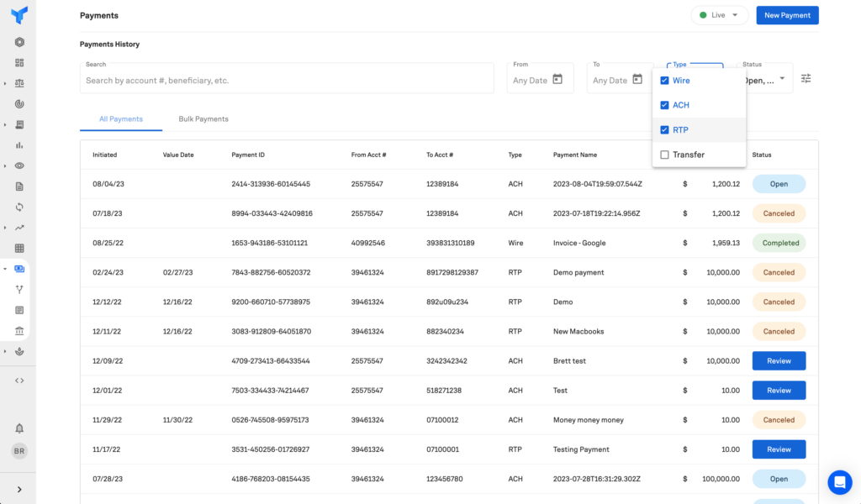Switch to the Bulk Payments tab
861x504 pixels.
(x=203, y=119)
